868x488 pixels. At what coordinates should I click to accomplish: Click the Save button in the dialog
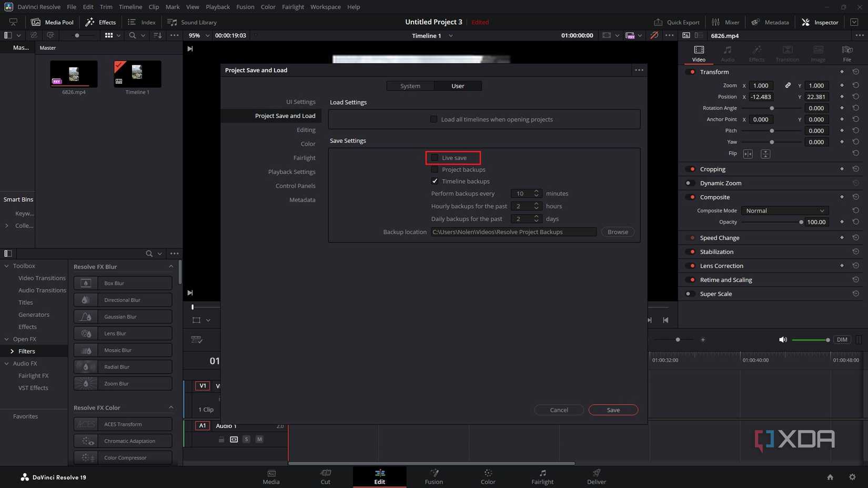(x=613, y=410)
